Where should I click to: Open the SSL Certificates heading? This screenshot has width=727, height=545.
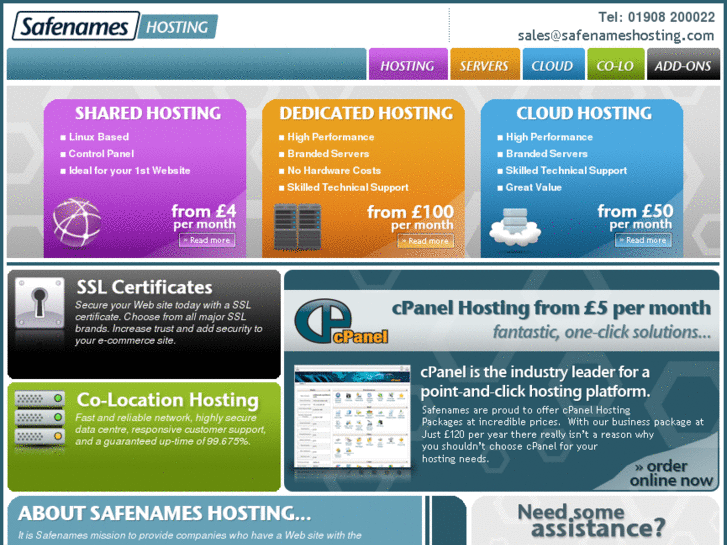[x=145, y=287]
